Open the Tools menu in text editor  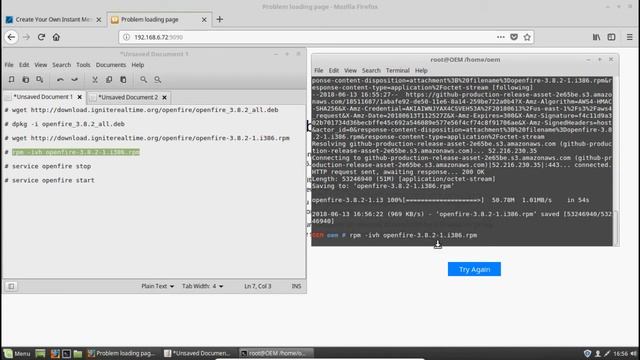coord(83,65)
